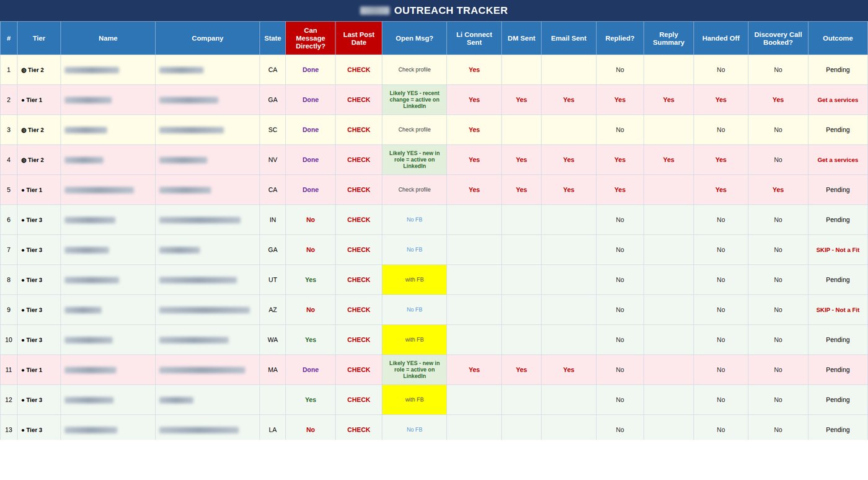Click 'No FB' cell in row 7

tap(415, 250)
